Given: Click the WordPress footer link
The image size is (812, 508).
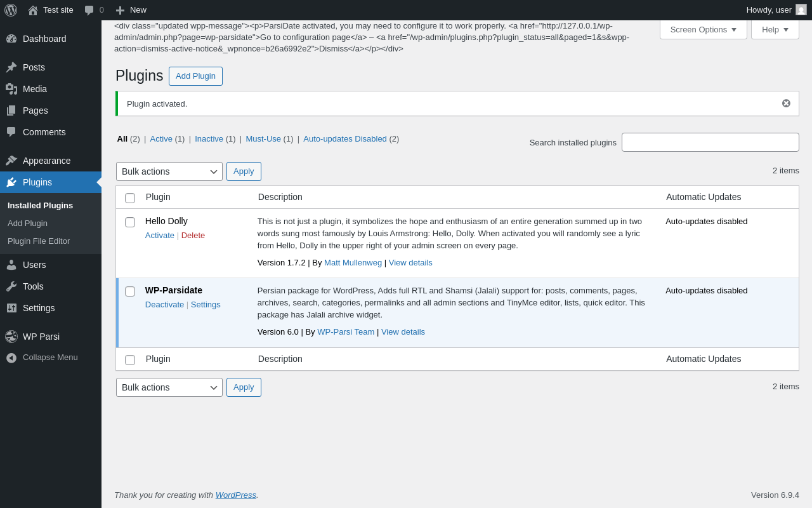Looking at the screenshot, I should pos(236,495).
